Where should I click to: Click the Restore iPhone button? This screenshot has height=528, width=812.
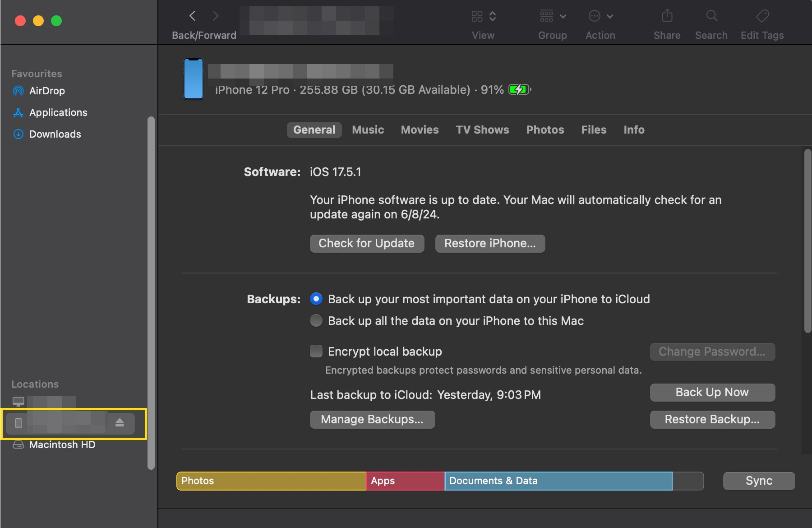point(490,244)
